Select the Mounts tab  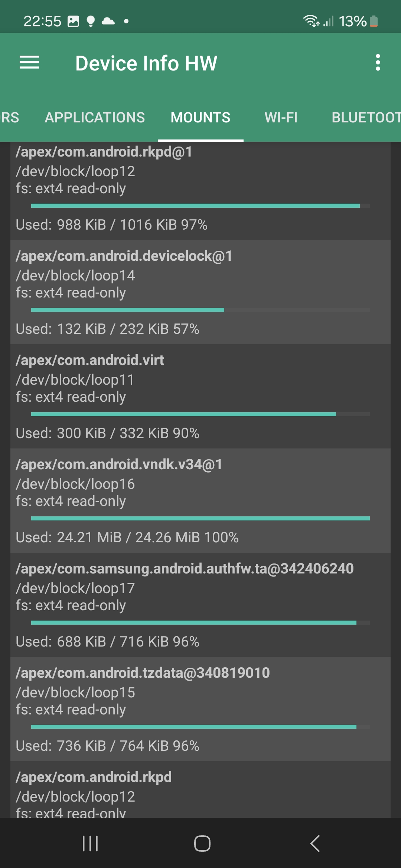tap(200, 118)
